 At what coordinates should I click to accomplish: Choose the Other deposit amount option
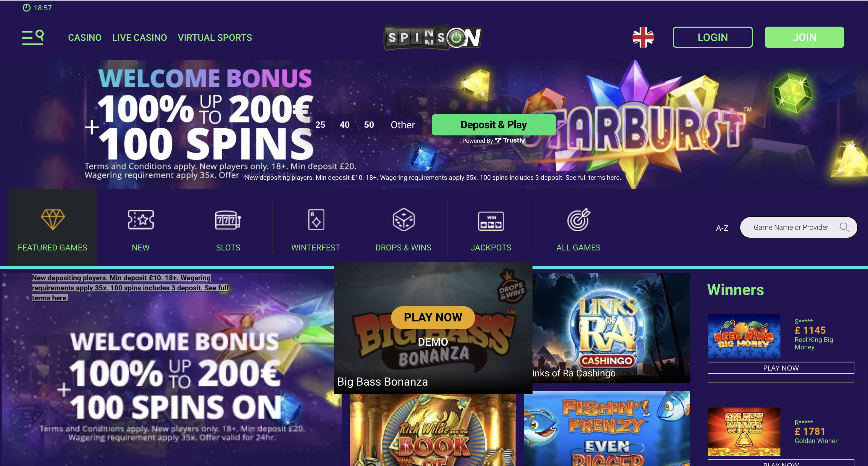403,124
